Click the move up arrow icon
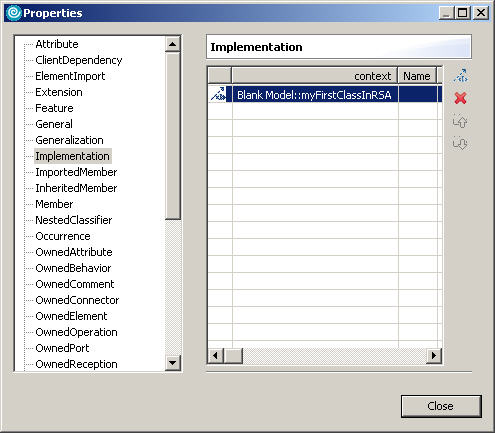The image size is (495, 433). tap(460, 121)
